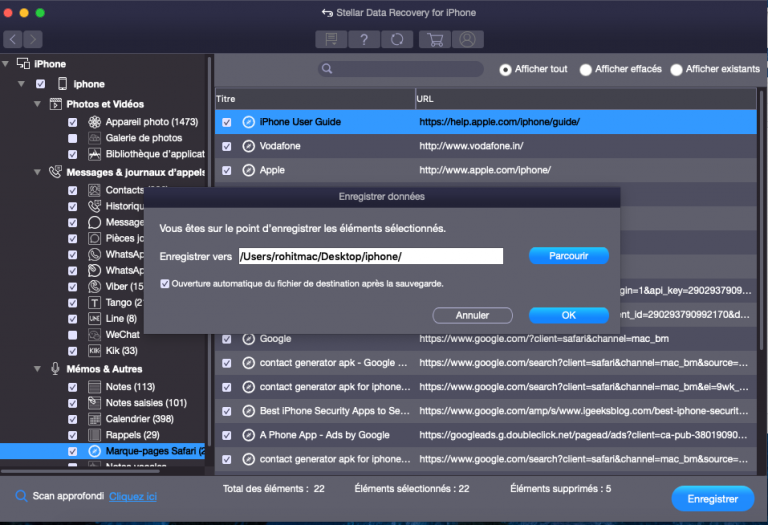Click the back navigation arrow
This screenshot has height=525, width=768.
[13, 39]
